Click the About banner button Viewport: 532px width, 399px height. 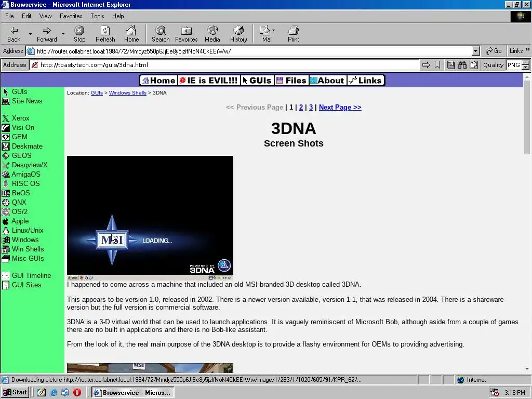tap(328, 81)
